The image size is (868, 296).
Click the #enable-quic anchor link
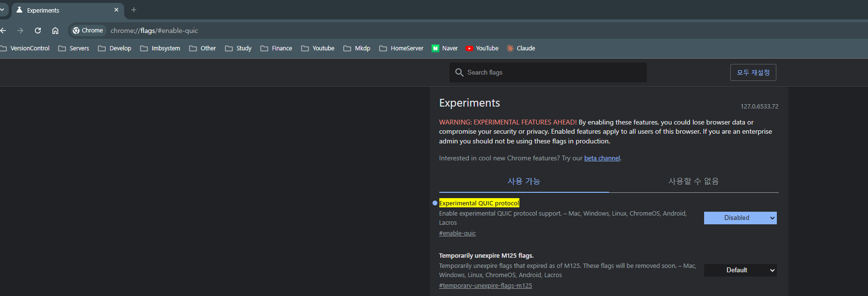tap(457, 234)
